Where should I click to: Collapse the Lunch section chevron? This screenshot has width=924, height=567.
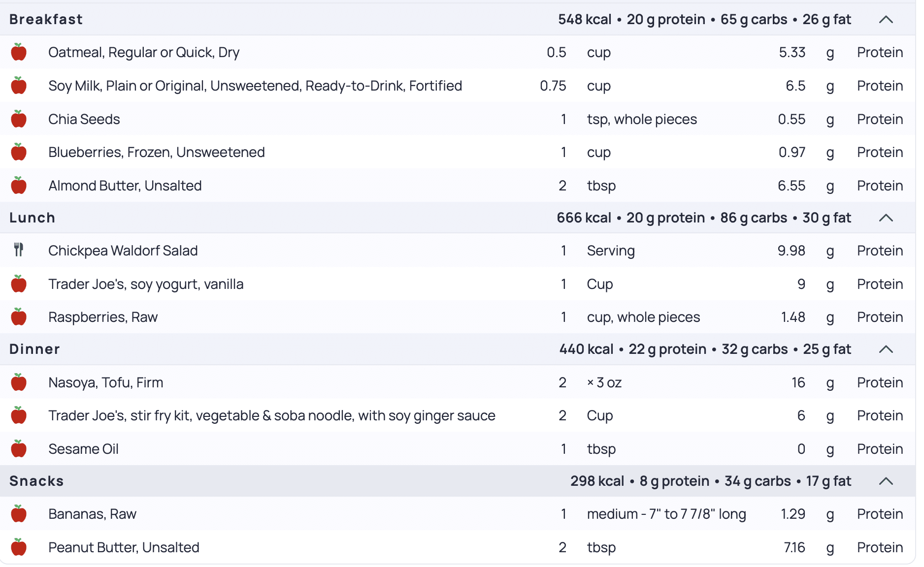click(x=886, y=218)
